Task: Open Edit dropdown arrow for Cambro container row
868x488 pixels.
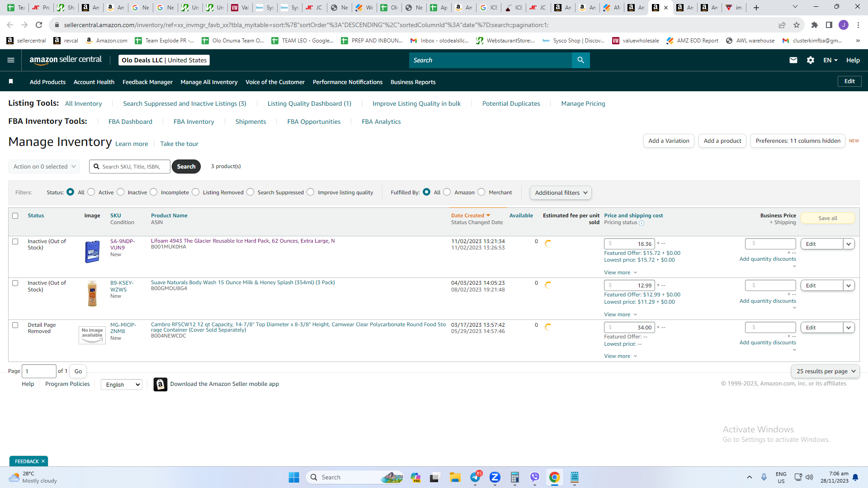Action: (x=849, y=328)
